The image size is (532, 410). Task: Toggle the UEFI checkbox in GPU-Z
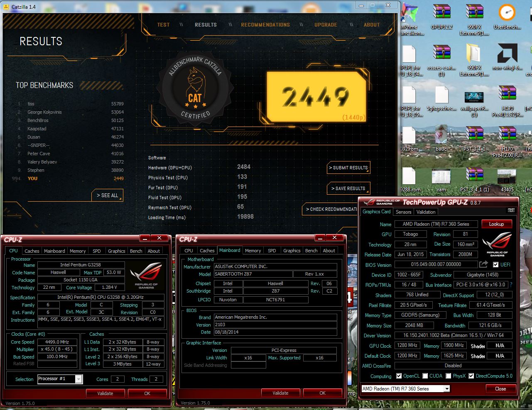[495, 264]
